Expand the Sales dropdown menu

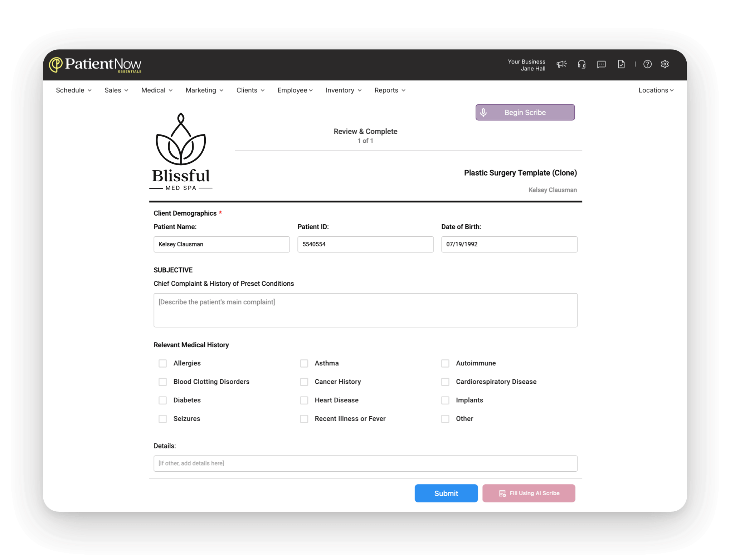[116, 90]
